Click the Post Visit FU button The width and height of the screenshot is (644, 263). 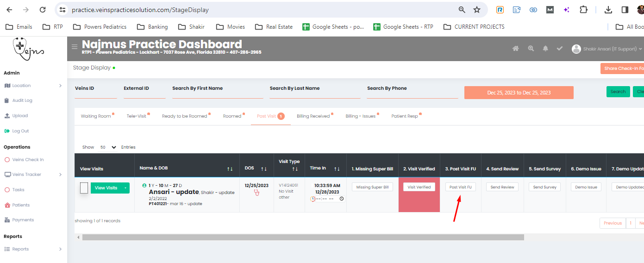(x=460, y=187)
